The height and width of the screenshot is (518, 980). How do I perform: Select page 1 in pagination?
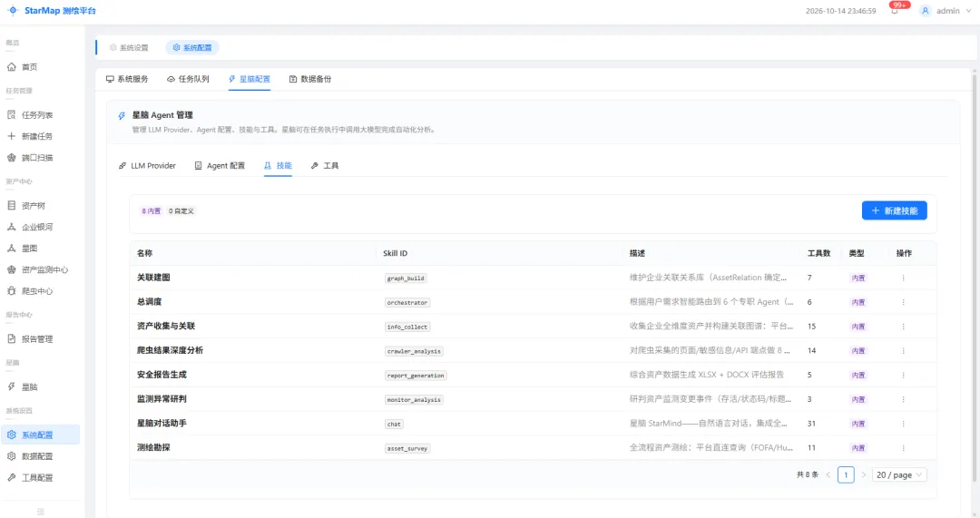click(846, 474)
